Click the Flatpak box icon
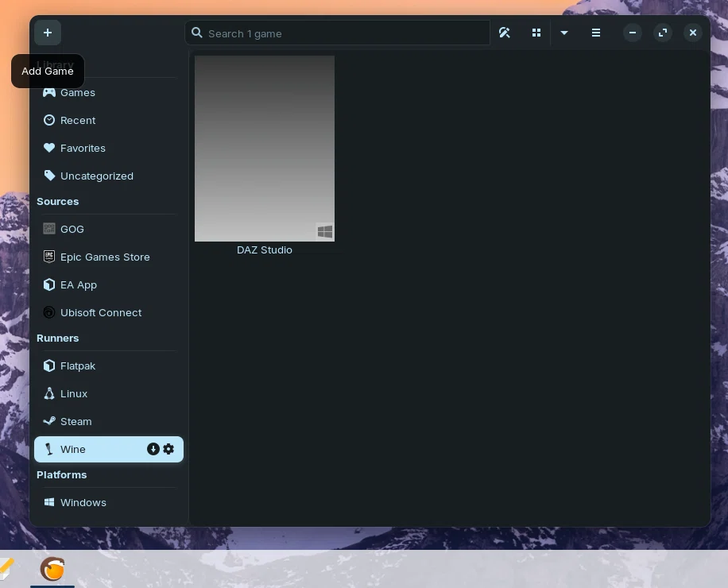728x588 pixels. pyautogui.click(x=49, y=366)
